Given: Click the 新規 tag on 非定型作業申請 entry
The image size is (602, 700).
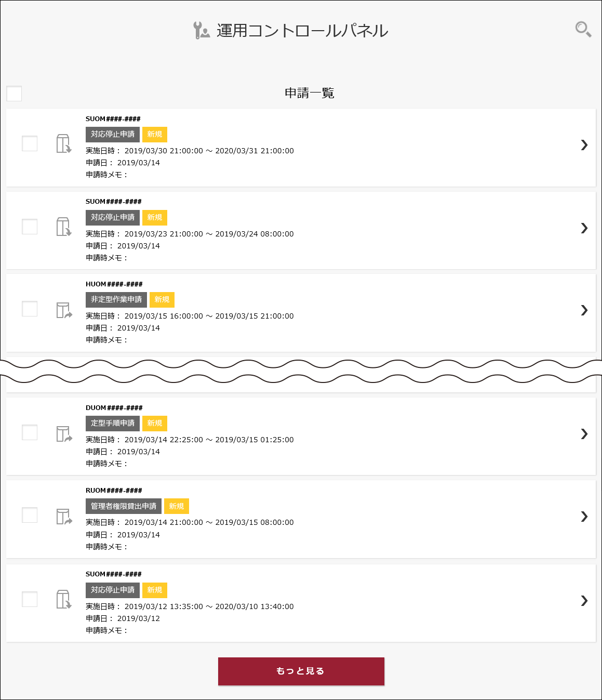Looking at the screenshot, I should (x=162, y=300).
